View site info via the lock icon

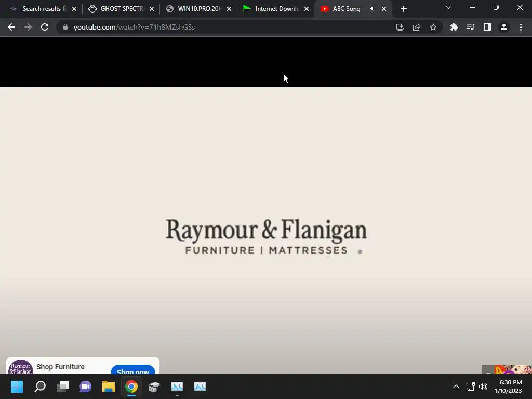(65, 27)
